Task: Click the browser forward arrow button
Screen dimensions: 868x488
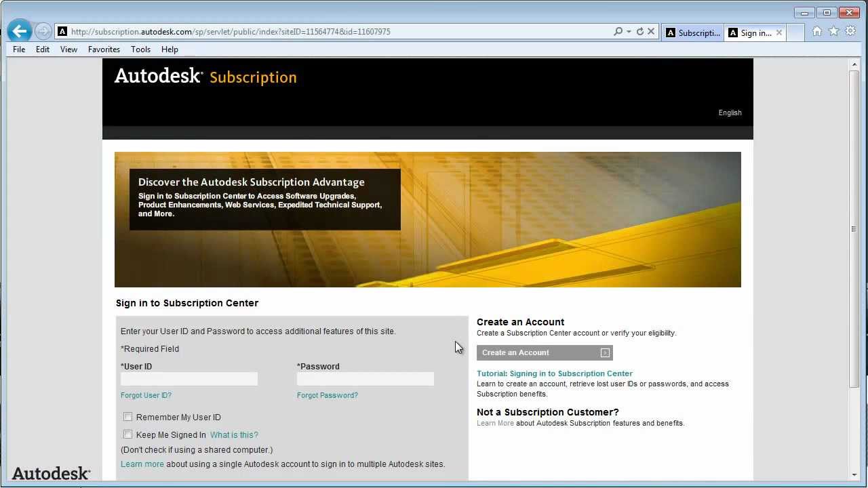Action: [x=43, y=31]
